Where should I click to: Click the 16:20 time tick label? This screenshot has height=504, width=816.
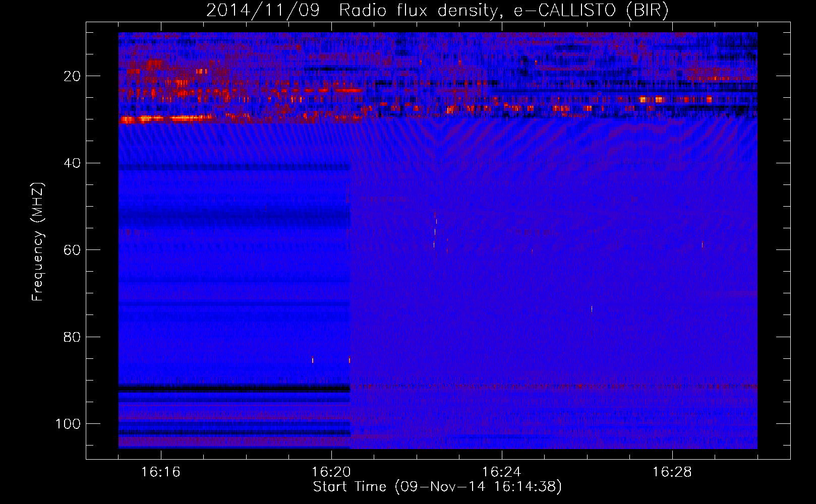pos(331,472)
